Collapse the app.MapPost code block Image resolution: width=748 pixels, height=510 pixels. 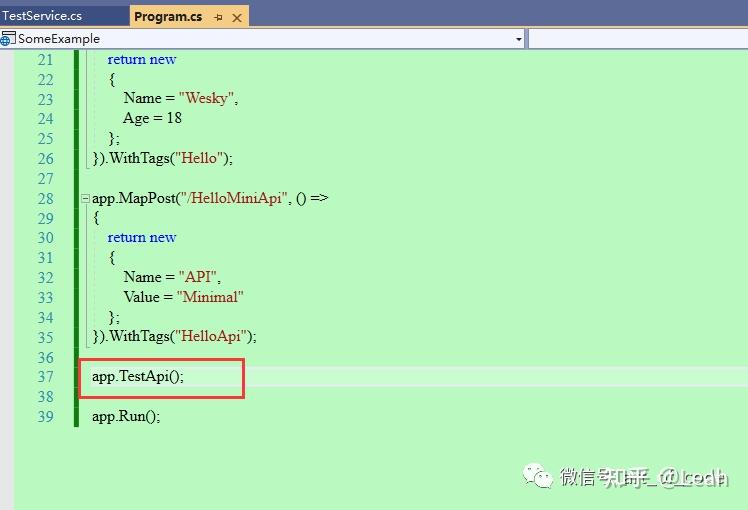pos(85,198)
